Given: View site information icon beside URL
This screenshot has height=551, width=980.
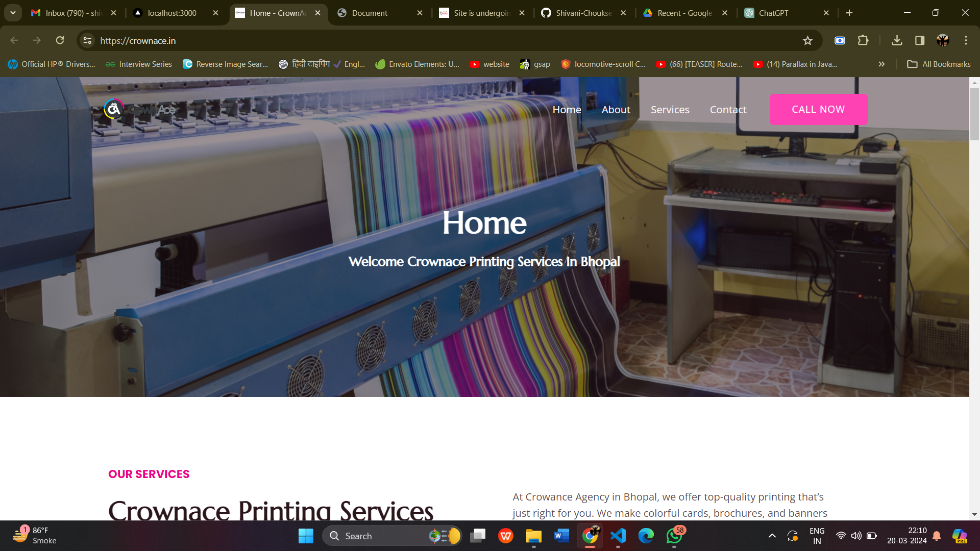Looking at the screenshot, I should tap(88, 40).
